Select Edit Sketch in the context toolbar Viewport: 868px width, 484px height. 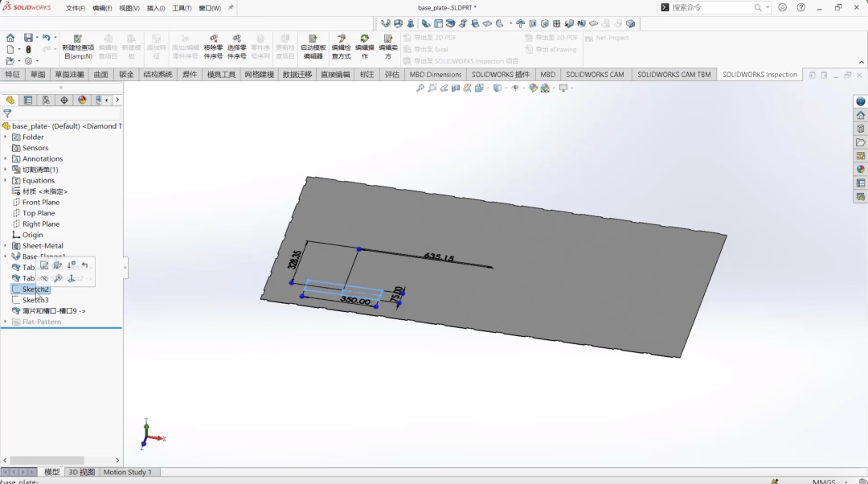pos(46,266)
